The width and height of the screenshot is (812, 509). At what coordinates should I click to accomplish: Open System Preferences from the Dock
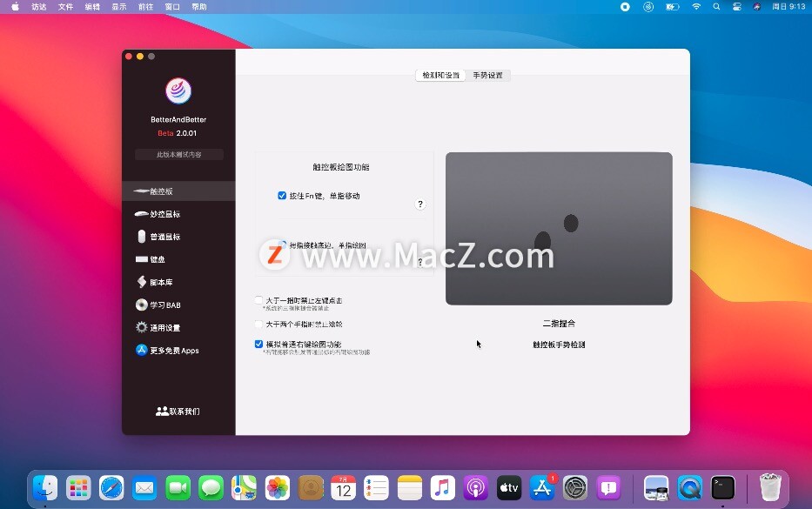pos(575,488)
